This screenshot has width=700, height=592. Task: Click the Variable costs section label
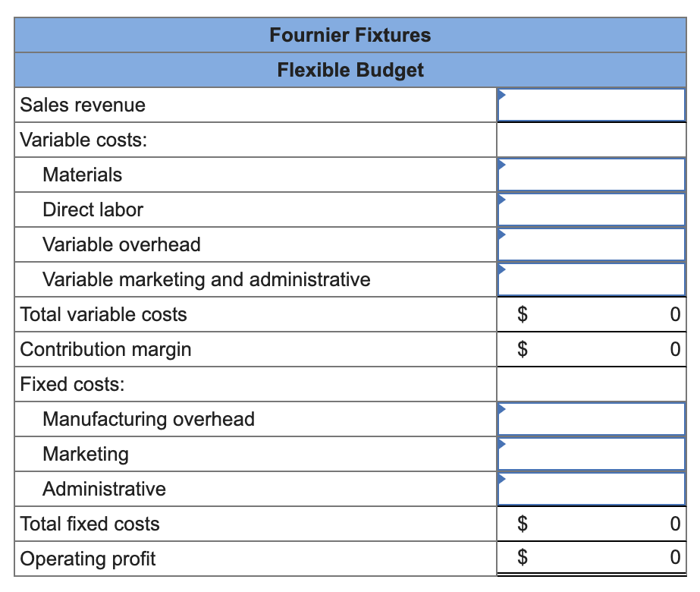(x=83, y=140)
